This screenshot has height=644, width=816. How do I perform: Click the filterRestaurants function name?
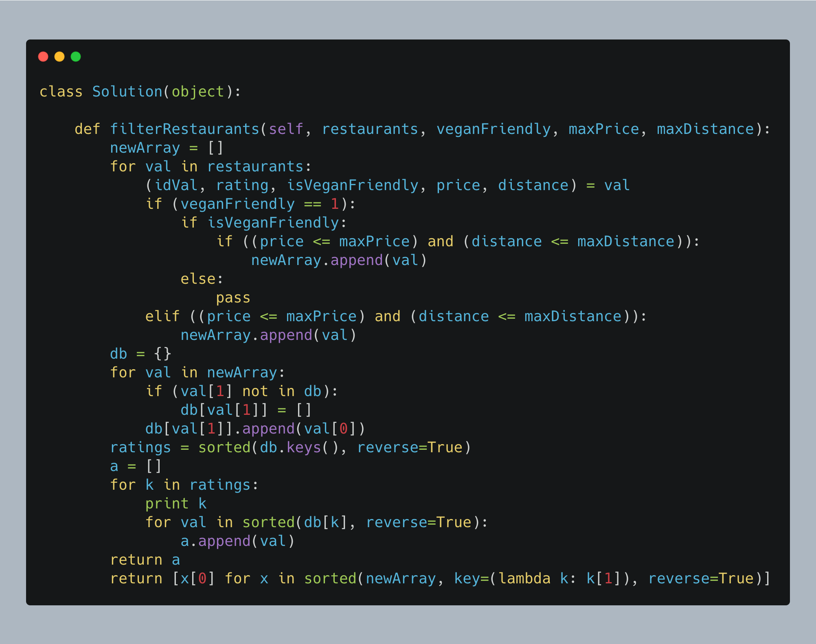pos(185,129)
